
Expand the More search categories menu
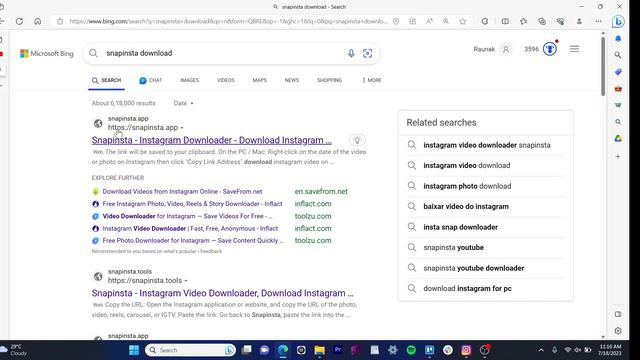tap(371, 80)
